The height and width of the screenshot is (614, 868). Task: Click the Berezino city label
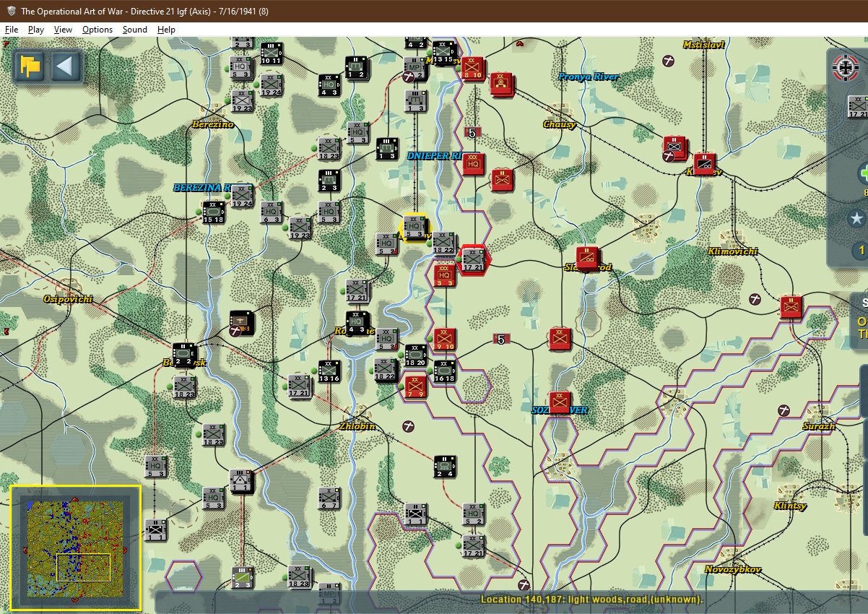pos(213,124)
